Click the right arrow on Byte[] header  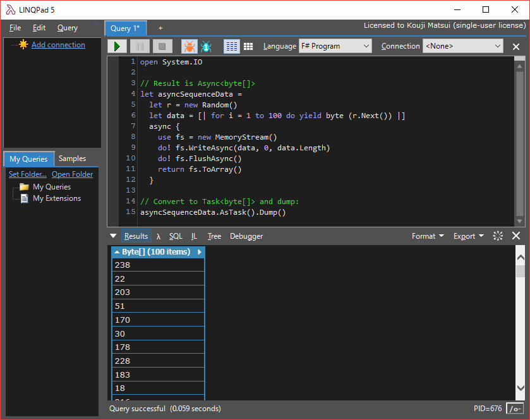click(200, 252)
